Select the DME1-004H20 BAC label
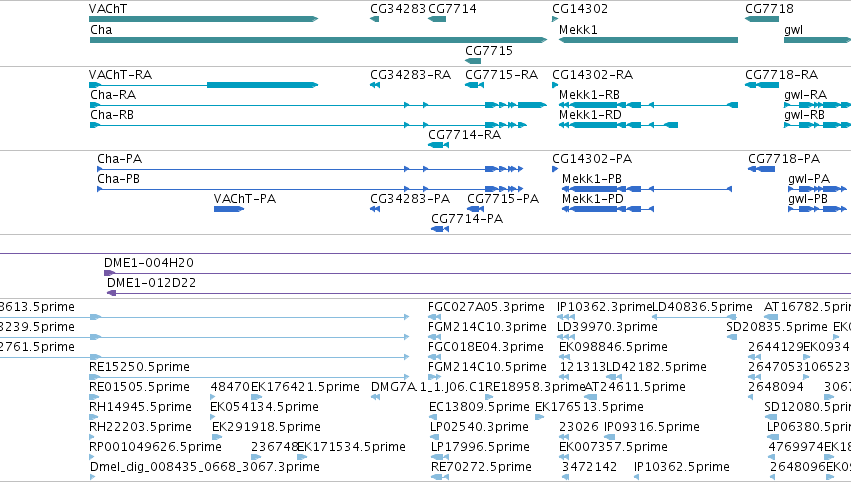The image size is (851, 482). pyautogui.click(x=149, y=263)
